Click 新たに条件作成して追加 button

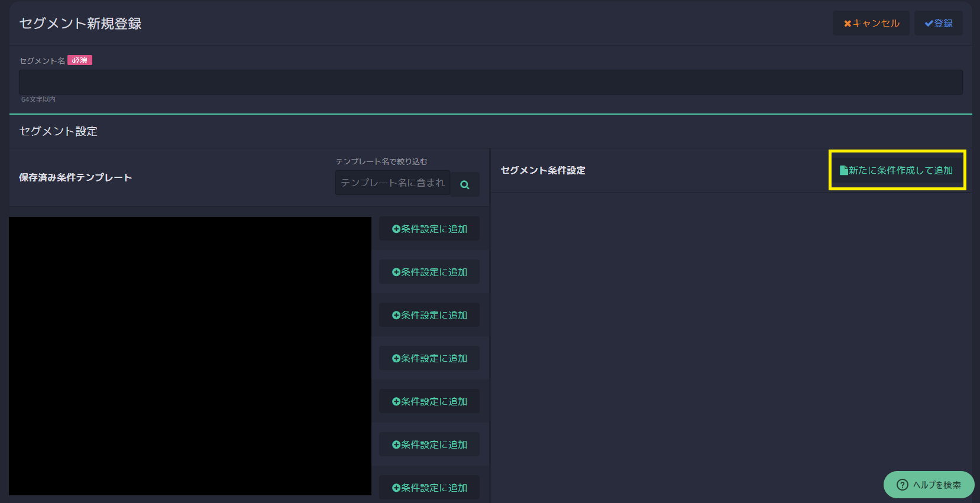pos(897,170)
